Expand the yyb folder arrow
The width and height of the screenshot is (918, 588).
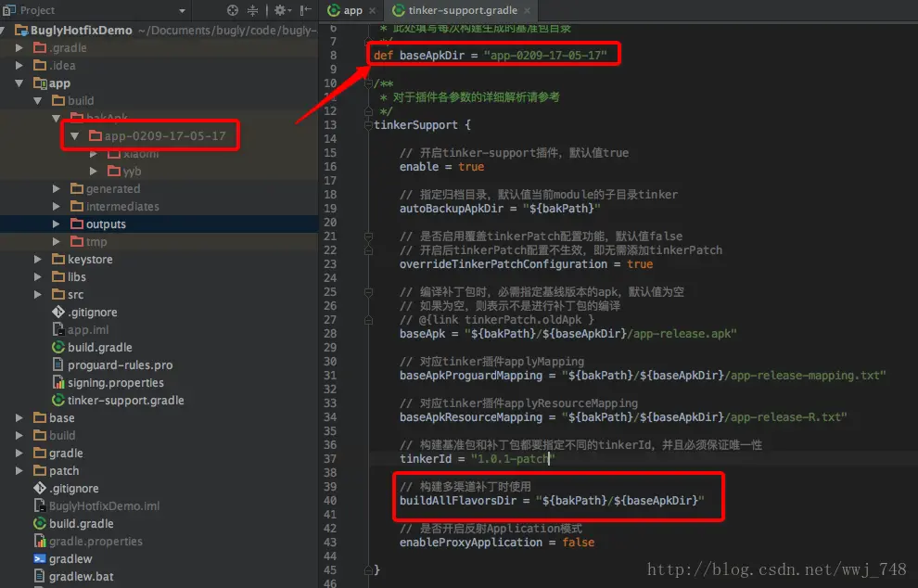[93, 171]
